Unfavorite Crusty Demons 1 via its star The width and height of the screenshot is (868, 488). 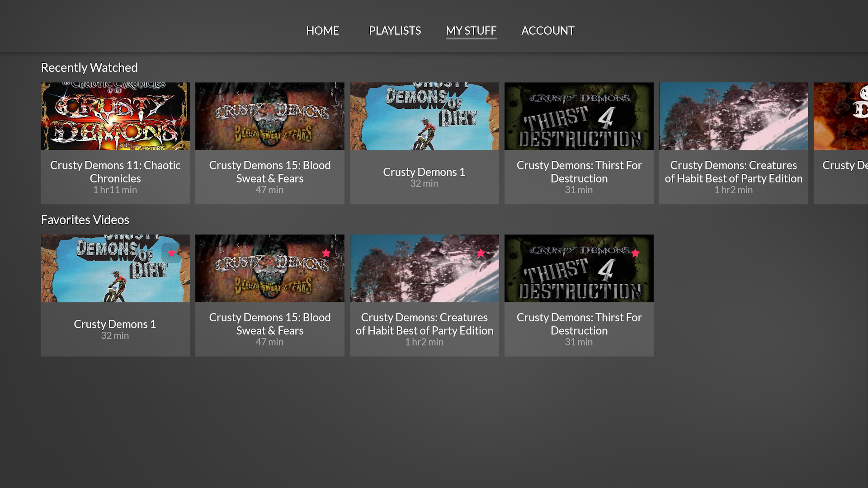pyautogui.click(x=171, y=253)
